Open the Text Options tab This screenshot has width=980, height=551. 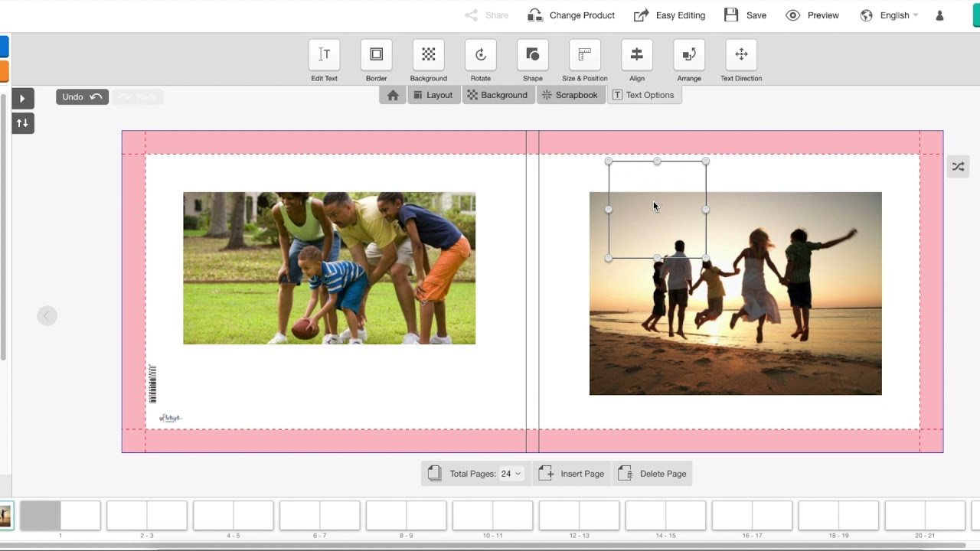pos(645,94)
